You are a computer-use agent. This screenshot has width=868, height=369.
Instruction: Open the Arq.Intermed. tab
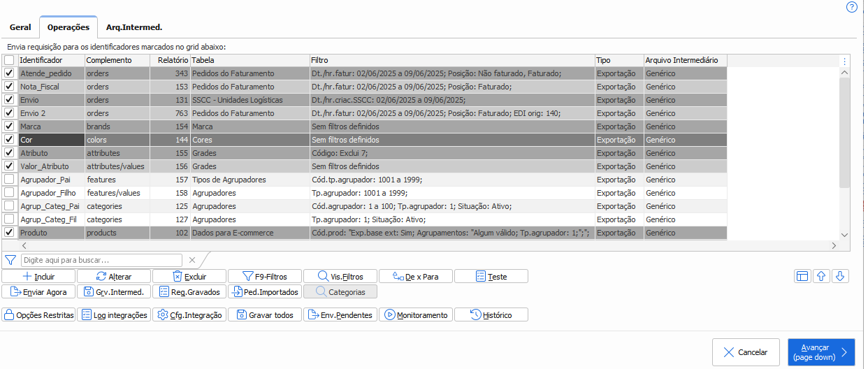coord(134,27)
